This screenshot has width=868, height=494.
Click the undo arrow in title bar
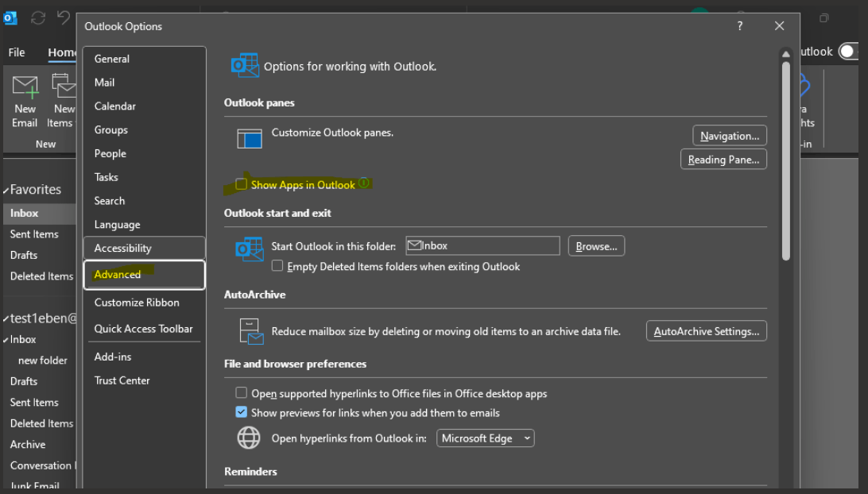tap(64, 17)
